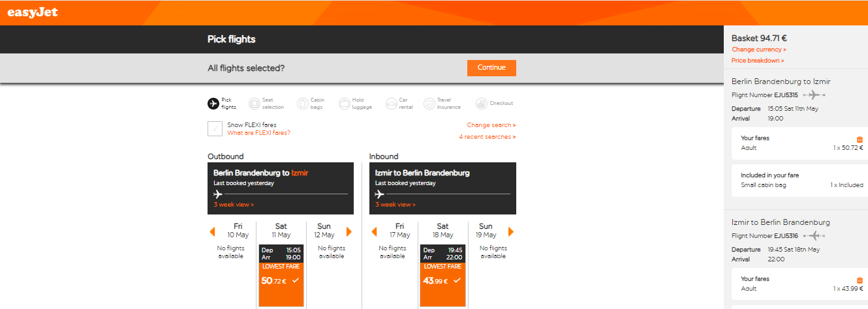Enable the Show FLEXI fares checkbox

coord(215,128)
